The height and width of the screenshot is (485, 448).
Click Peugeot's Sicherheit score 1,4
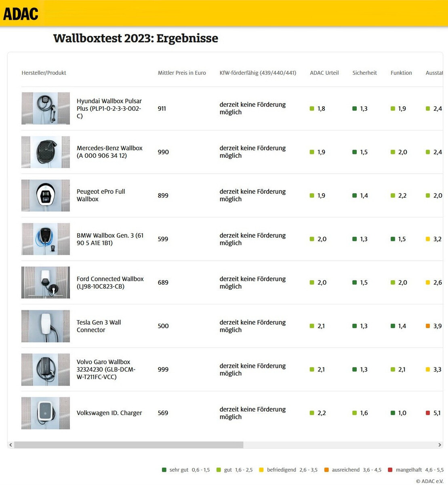point(364,195)
